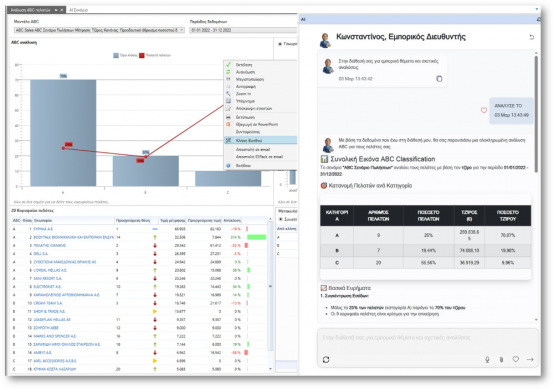554x389 pixels.
Task: Select Κλήση Βοηθού from the context menu
Action: coord(260,140)
